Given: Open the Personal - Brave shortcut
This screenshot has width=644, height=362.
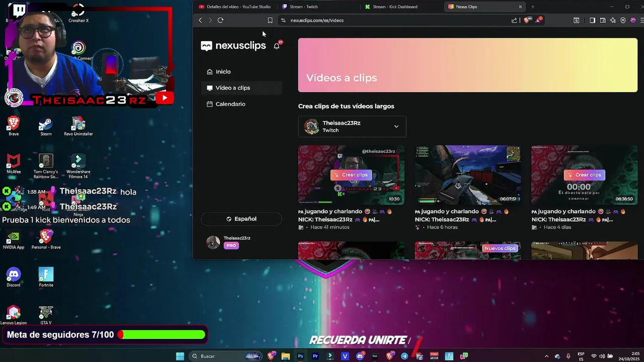Looking at the screenshot, I should (x=46, y=240).
